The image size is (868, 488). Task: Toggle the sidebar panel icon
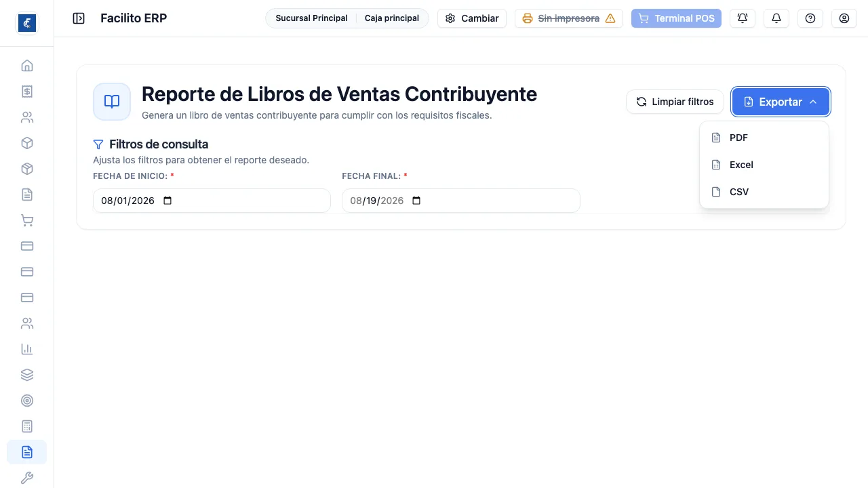[x=79, y=18]
